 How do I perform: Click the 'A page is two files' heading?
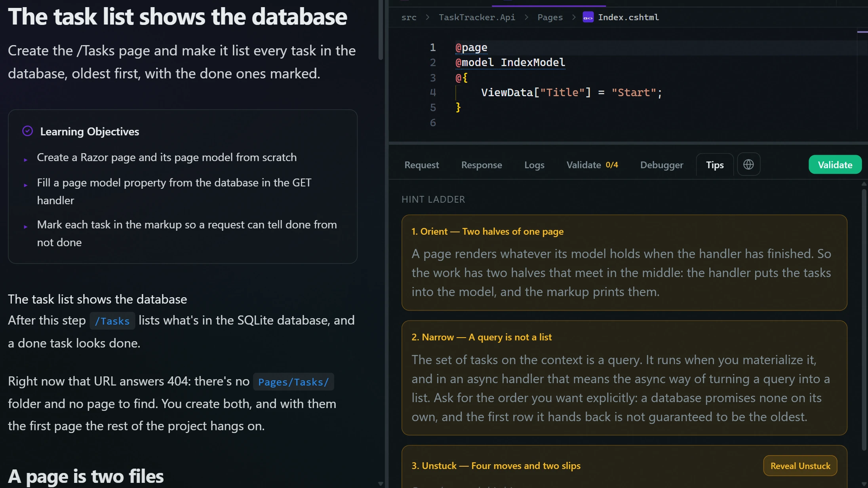(x=86, y=477)
